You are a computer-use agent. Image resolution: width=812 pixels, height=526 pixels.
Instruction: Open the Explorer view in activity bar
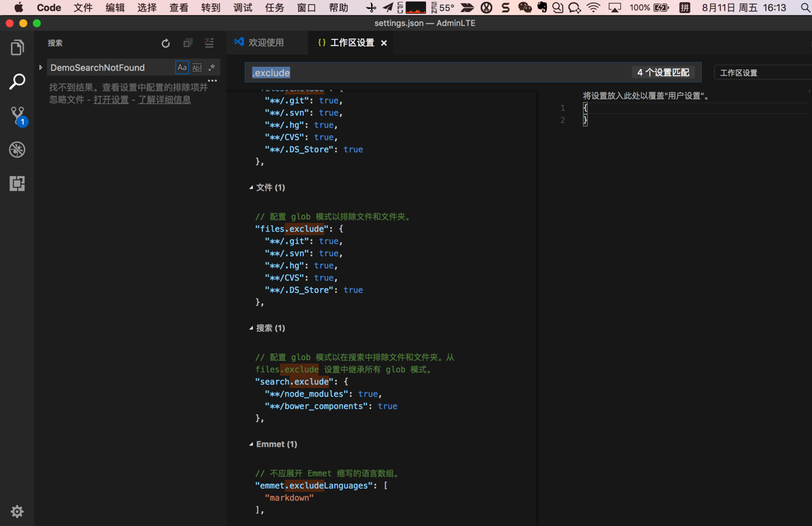(x=17, y=48)
